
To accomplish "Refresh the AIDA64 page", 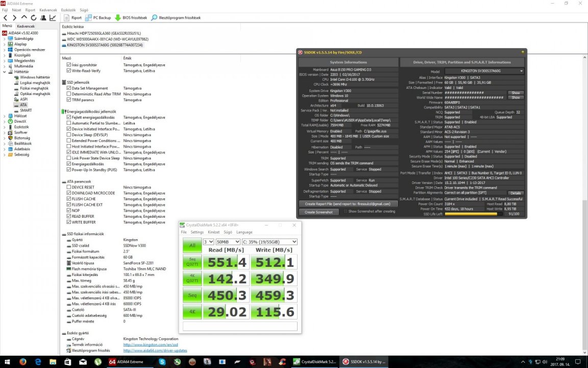I will click(34, 18).
